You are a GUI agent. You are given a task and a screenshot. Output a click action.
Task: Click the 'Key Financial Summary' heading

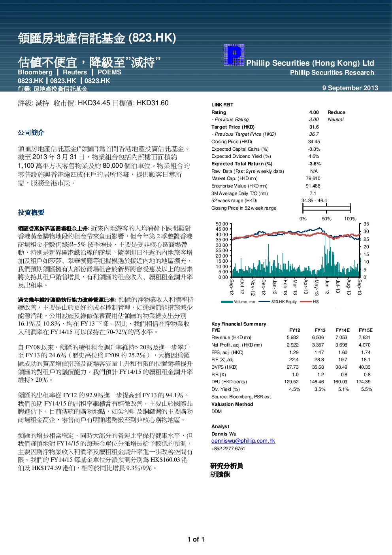coord(239,324)
